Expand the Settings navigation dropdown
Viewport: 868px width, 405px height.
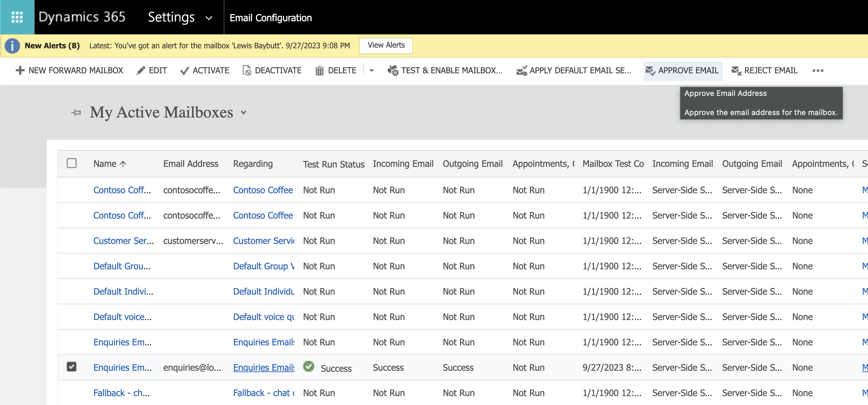[209, 18]
